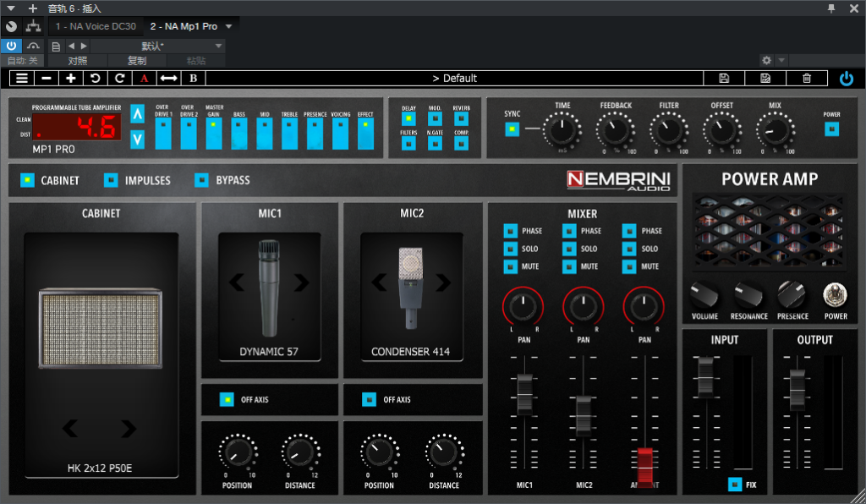Expand the top-left triangle menu in the title bar
Viewport: 866px width, 504px height.
tap(10, 8)
